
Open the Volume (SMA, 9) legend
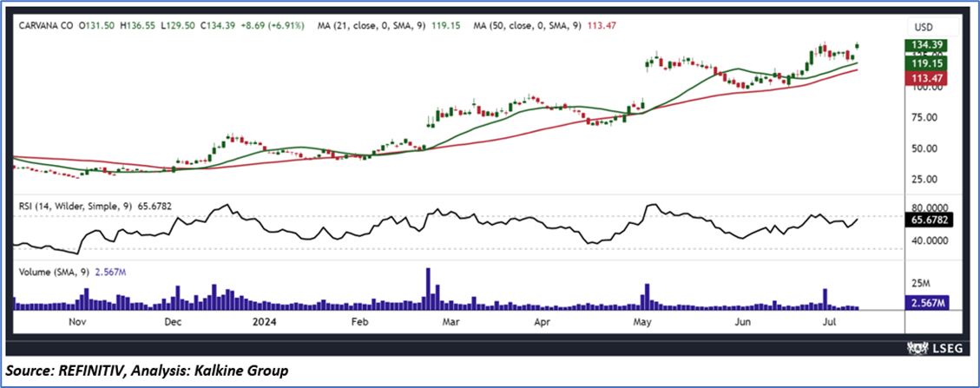74,272
